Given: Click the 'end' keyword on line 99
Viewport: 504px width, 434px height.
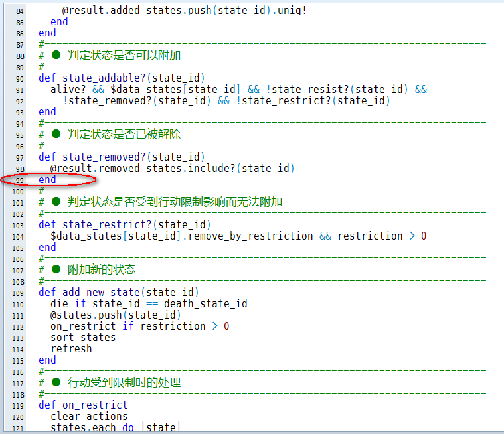Looking at the screenshot, I should (x=47, y=180).
